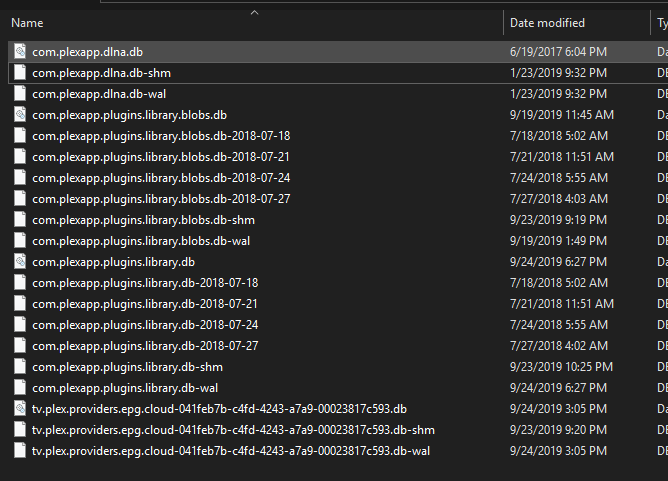This screenshot has height=481, width=668.
Task: Click the icon for blobs.db-2018-07-21
Action: 20,156
